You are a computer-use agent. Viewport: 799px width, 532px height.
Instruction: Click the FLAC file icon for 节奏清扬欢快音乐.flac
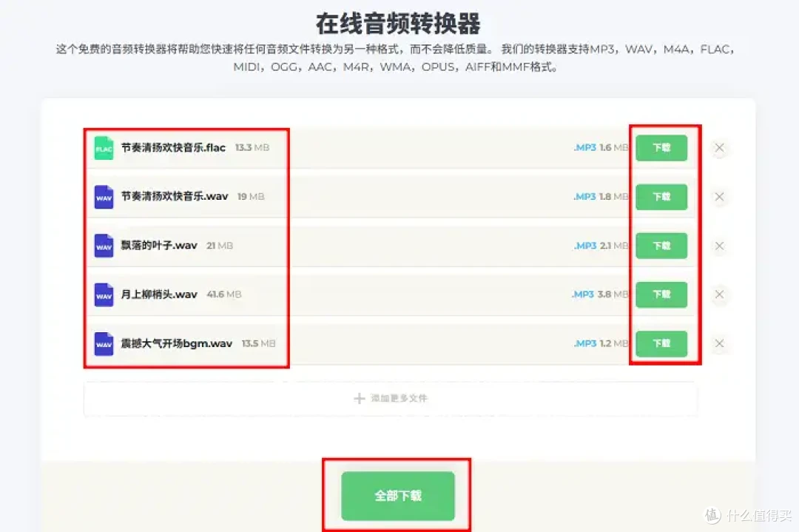(x=104, y=148)
